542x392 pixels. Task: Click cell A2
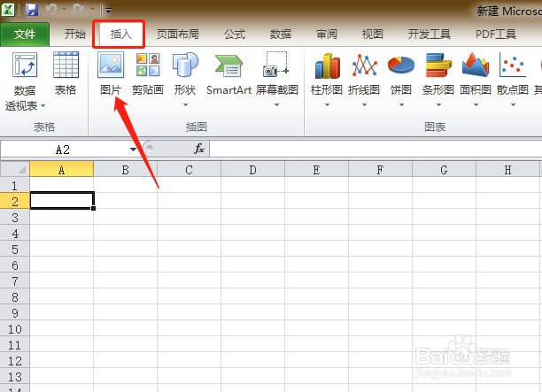pos(61,201)
